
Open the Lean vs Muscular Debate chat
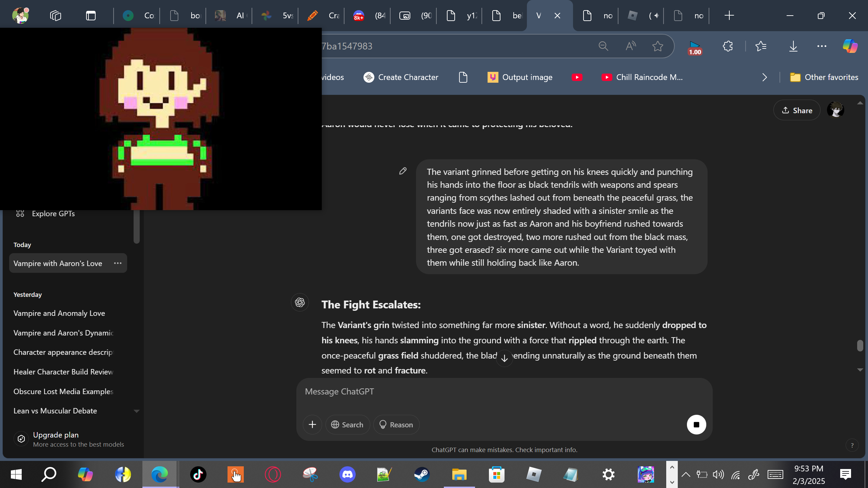coord(68,411)
